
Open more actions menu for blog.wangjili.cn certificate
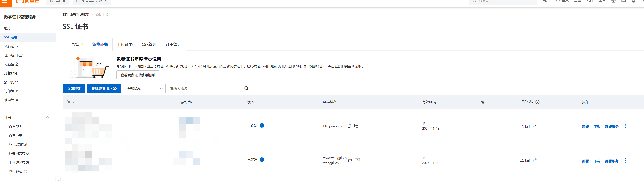(x=625, y=126)
